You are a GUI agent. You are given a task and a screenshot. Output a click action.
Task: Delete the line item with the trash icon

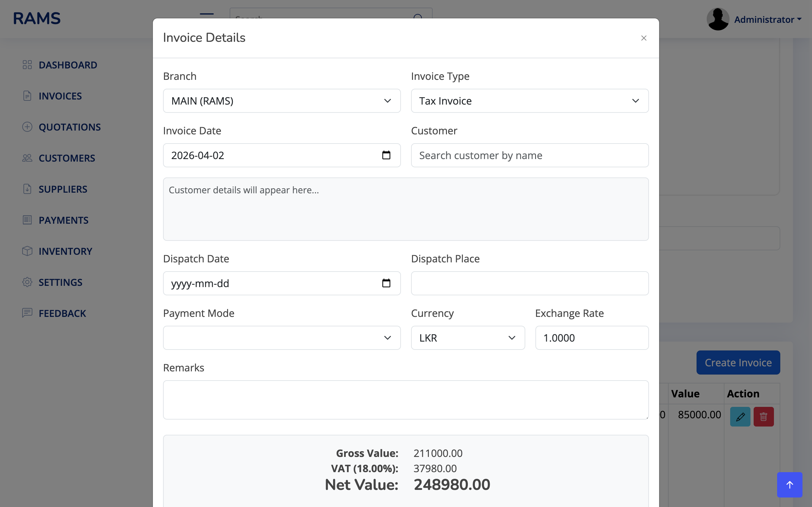click(763, 416)
